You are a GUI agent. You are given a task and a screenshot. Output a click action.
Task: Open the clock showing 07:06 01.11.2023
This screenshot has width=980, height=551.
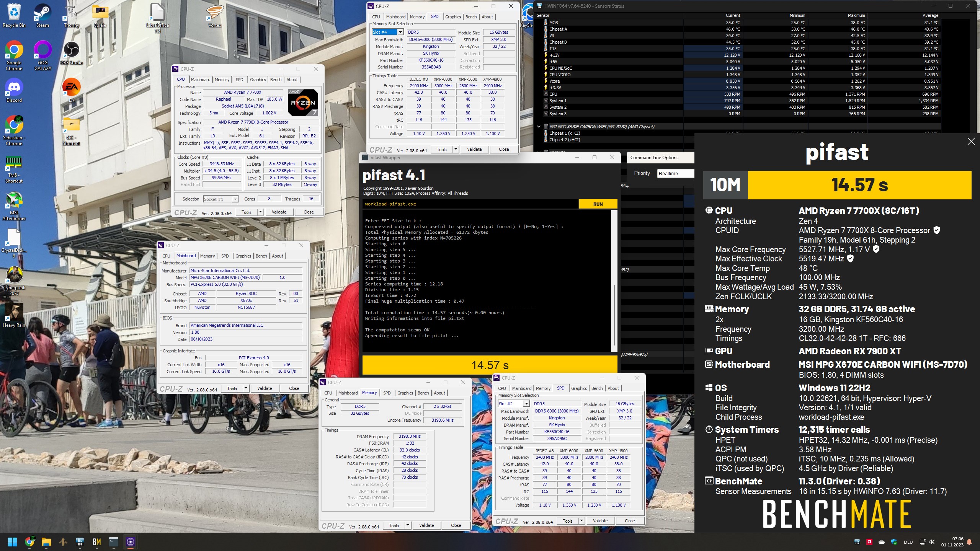click(952, 542)
